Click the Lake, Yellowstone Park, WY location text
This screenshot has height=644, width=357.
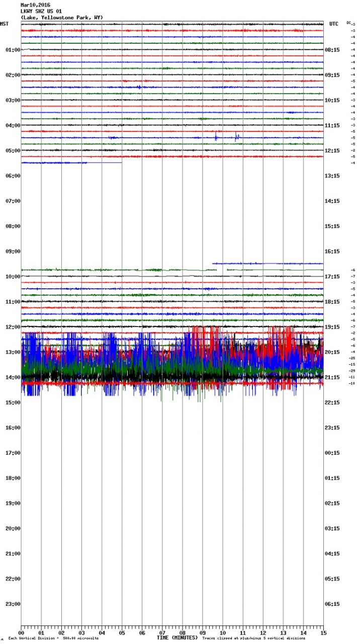pyautogui.click(x=62, y=18)
